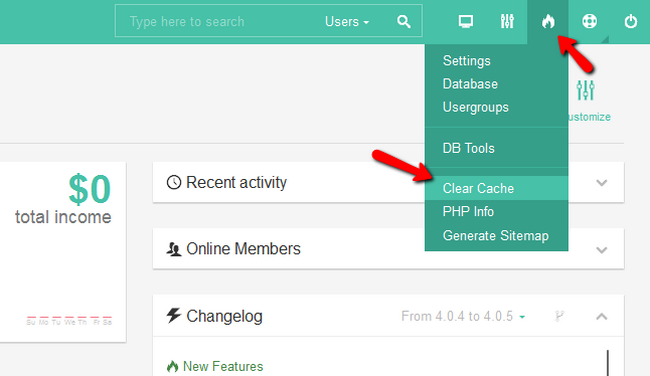
Task: Click the flame icon beside New Features
Action: [x=172, y=366]
